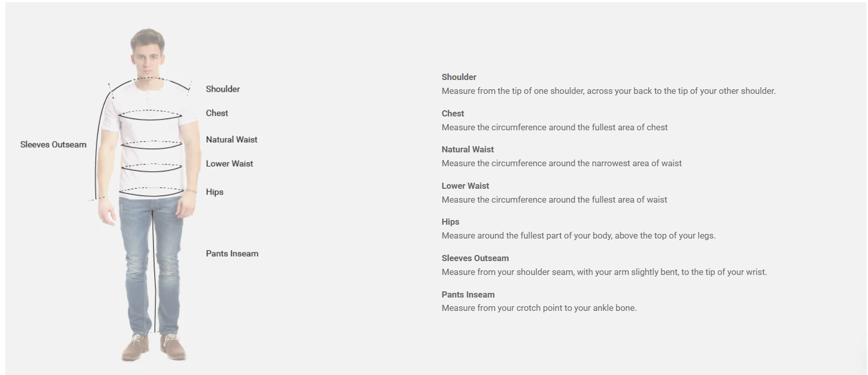Click the Hips heading in the instructions
Viewport: 868px width, 375px height.
pos(450,222)
